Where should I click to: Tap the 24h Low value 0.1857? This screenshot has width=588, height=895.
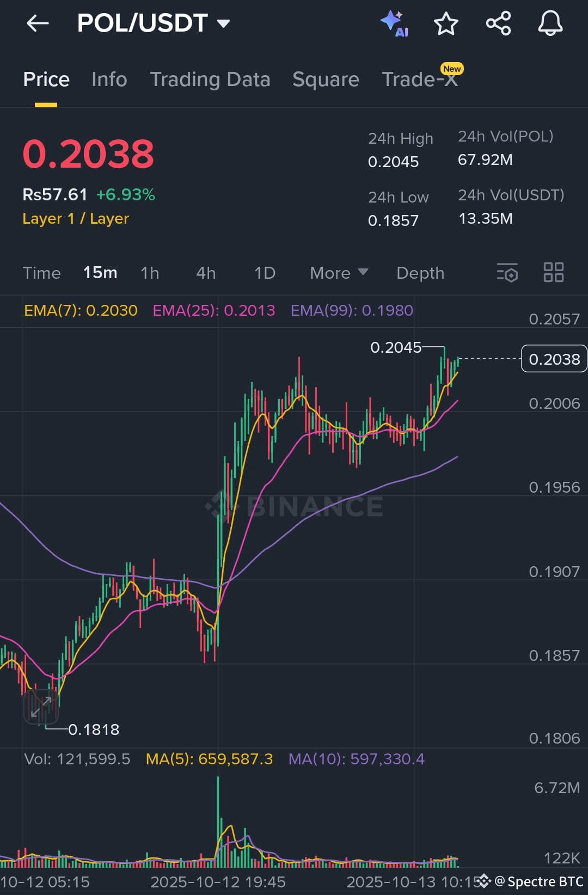393,220
